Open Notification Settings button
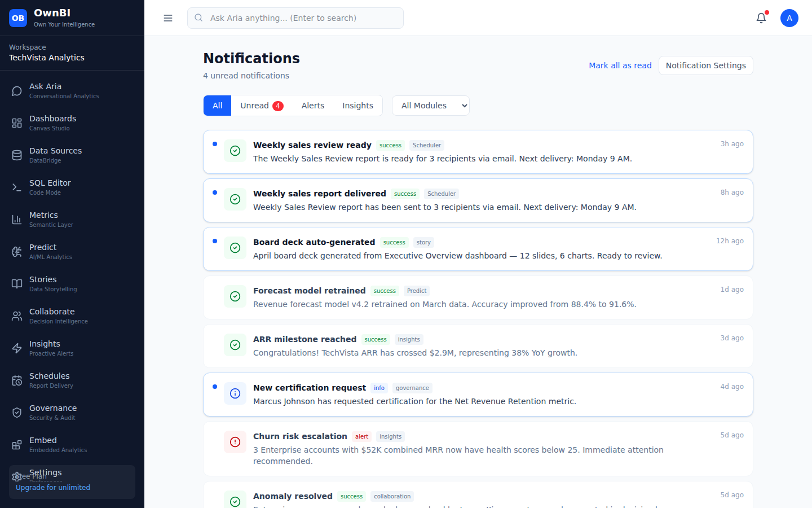Viewport: 812px width, 508px height. [x=706, y=65]
